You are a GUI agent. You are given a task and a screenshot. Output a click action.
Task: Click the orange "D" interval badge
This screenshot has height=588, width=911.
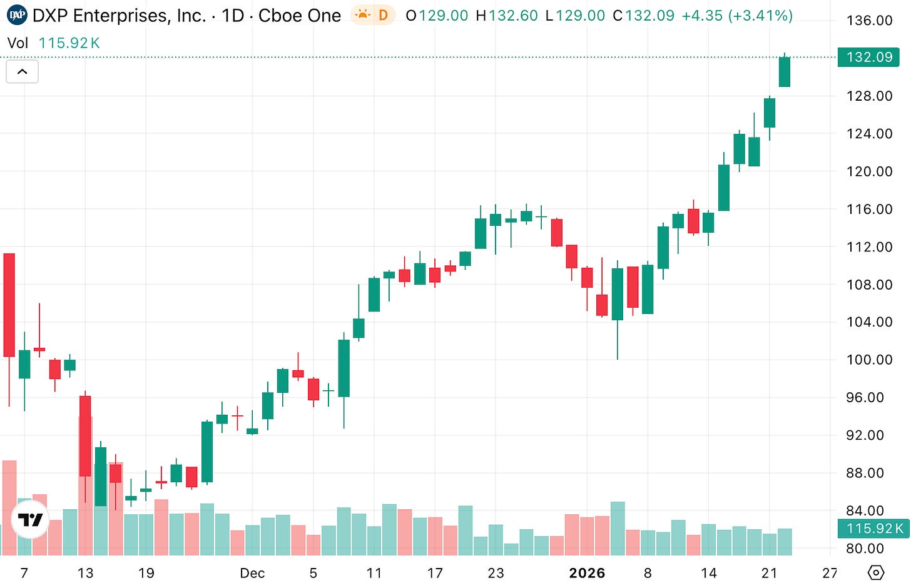pyautogui.click(x=382, y=15)
